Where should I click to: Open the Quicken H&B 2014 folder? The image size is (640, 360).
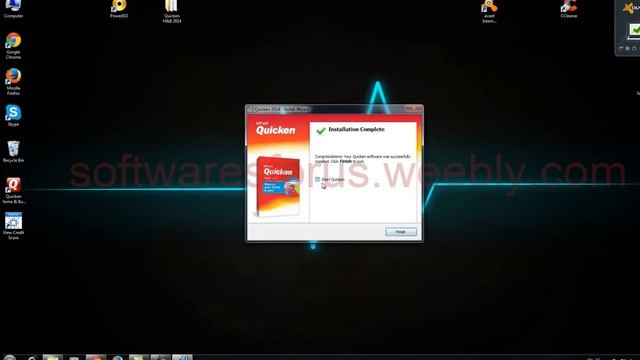172,11
